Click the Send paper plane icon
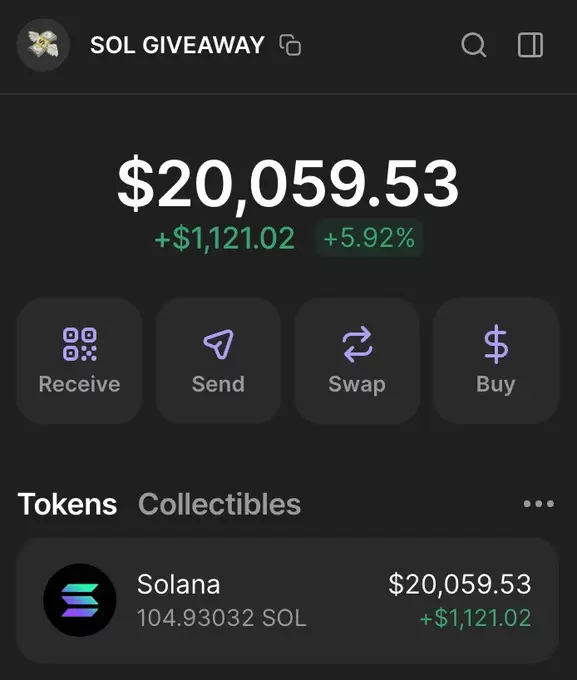 (218, 344)
